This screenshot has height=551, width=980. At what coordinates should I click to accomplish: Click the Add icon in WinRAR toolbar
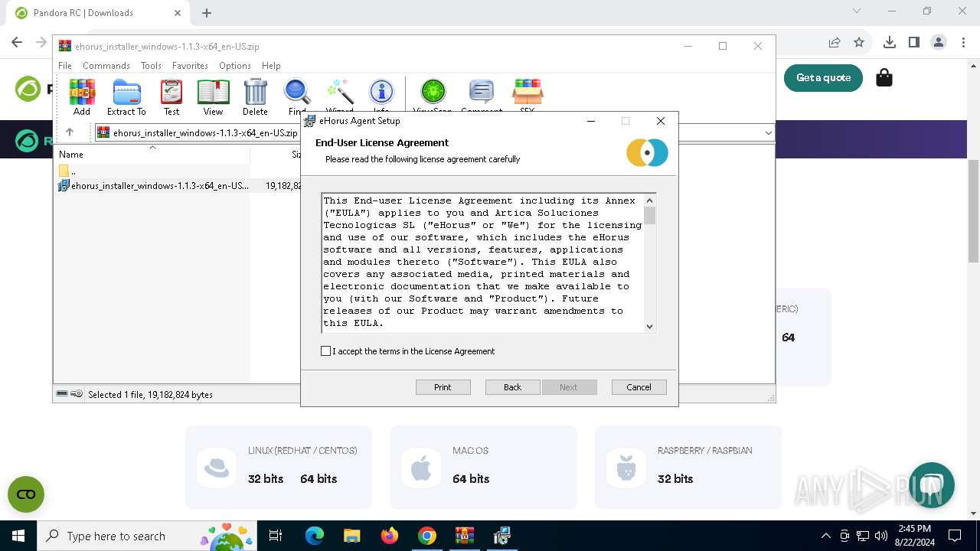pos(82,97)
